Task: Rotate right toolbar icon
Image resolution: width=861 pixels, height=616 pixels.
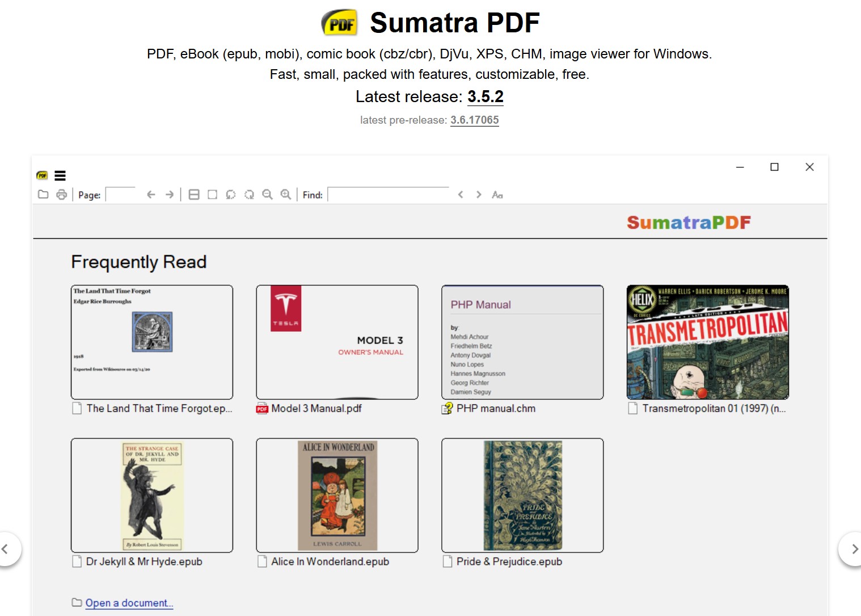Action: tap(249, 195)
